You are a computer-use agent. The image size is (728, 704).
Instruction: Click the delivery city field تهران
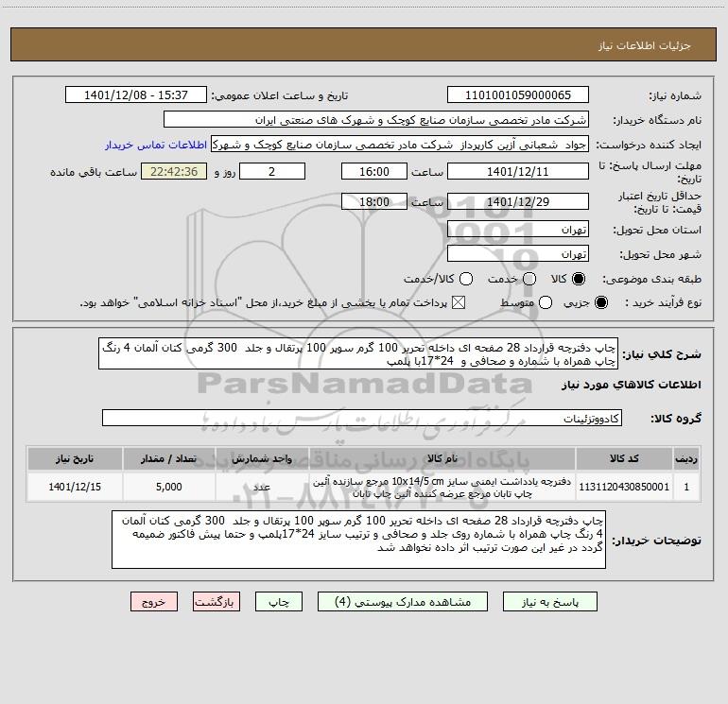pos(518,254)
